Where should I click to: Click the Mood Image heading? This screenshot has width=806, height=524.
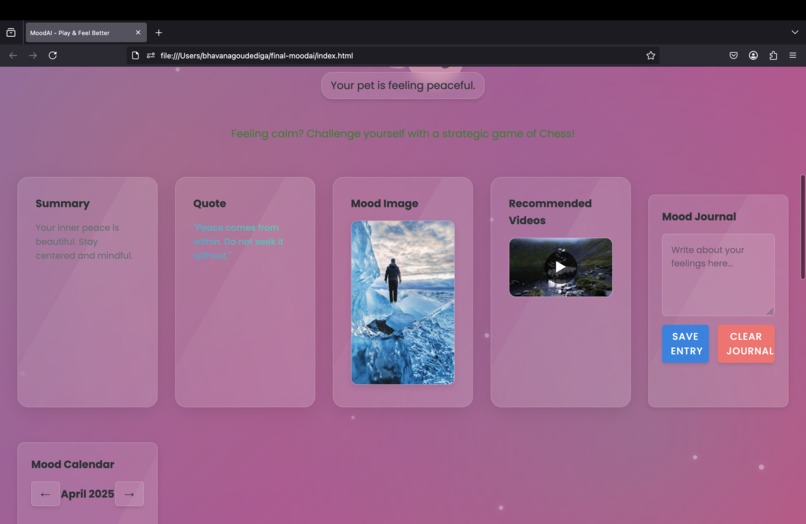pos(384,204)
